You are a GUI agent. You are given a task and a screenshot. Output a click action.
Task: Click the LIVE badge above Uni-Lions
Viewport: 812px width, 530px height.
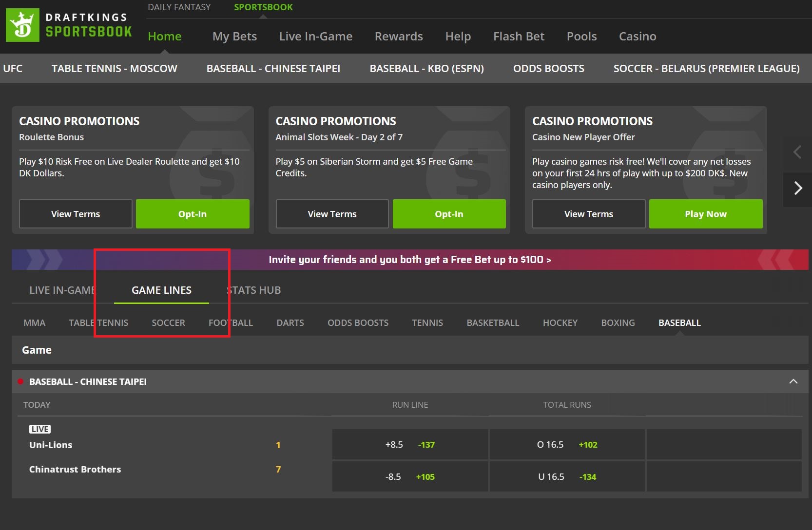pos(40,429)
